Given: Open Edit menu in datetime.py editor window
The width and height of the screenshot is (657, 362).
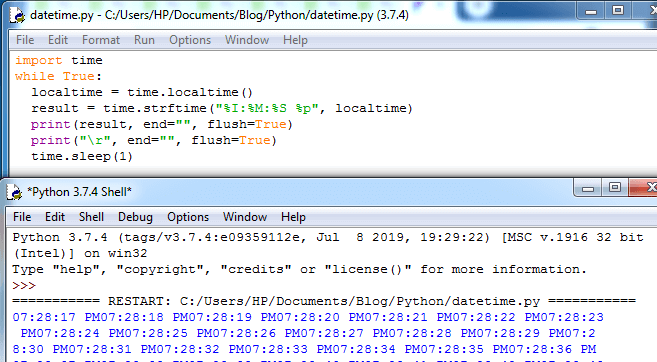Looking at the screenshot, I should pyautogui.click(x=58, y=40).
